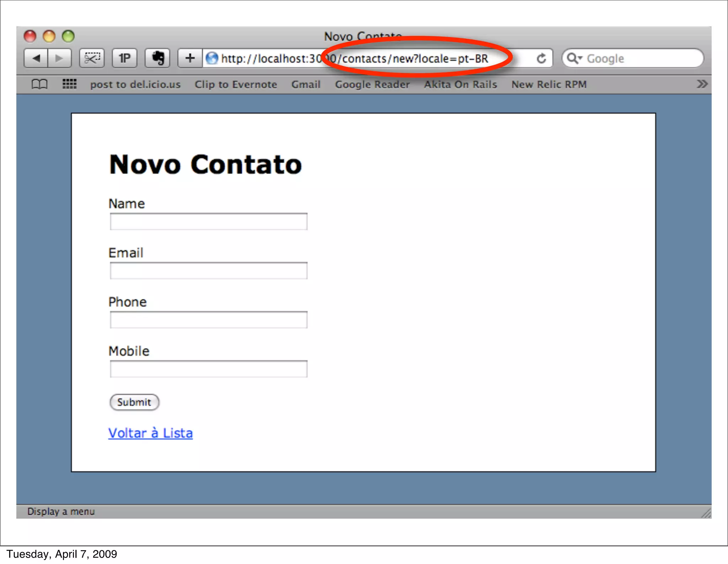Click the browser back arrow button

point(36,58)
